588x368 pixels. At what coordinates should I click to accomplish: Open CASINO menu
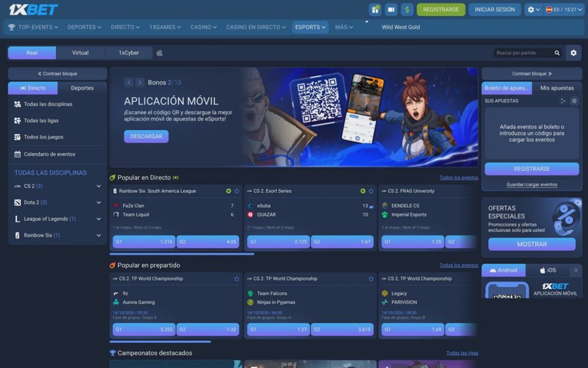coord(203,27)
